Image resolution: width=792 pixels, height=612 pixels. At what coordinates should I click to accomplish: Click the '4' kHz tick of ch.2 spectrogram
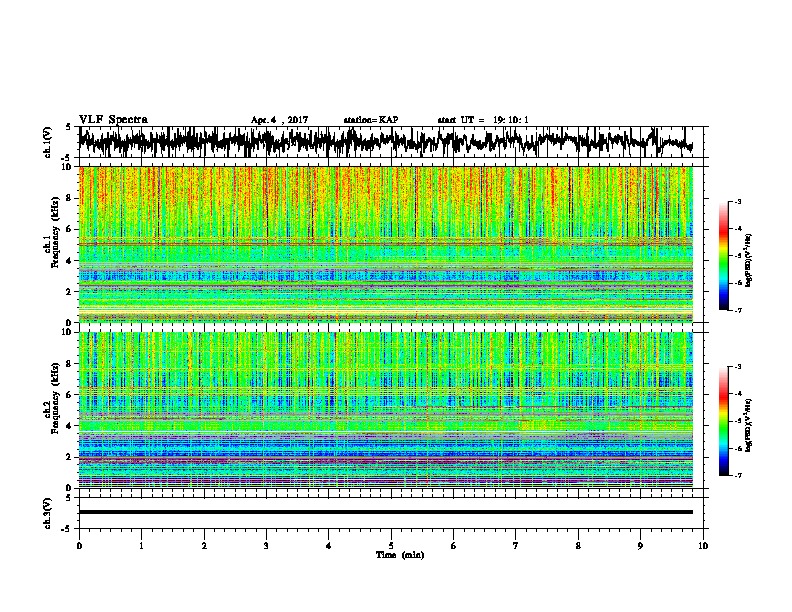tap(71, 426)
